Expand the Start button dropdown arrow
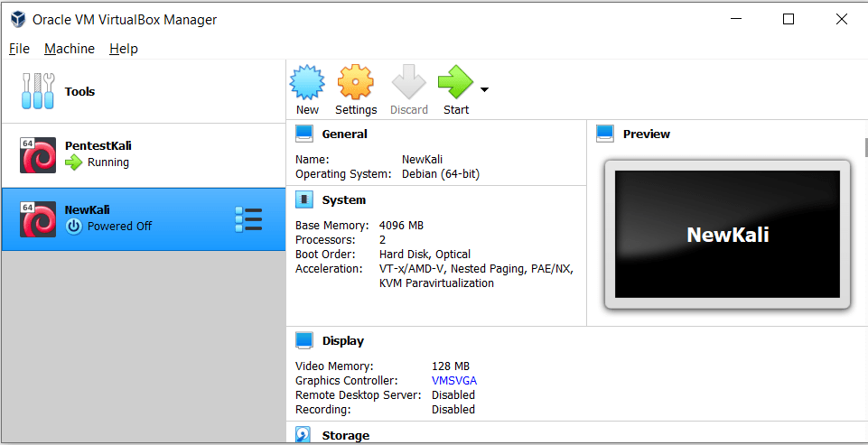The height and width of the screenshot is (445, 868). coord(485,89)
